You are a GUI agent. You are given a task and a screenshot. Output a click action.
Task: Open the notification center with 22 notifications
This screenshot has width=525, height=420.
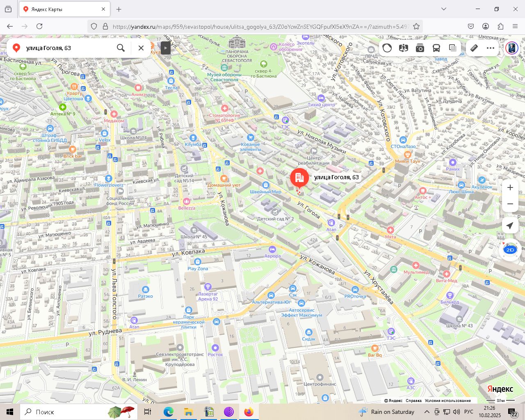[513, 412]
